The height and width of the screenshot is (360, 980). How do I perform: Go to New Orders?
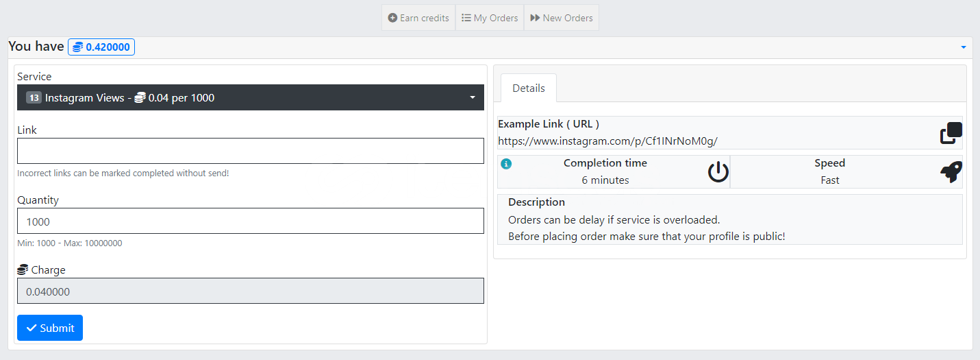[562, 18]
